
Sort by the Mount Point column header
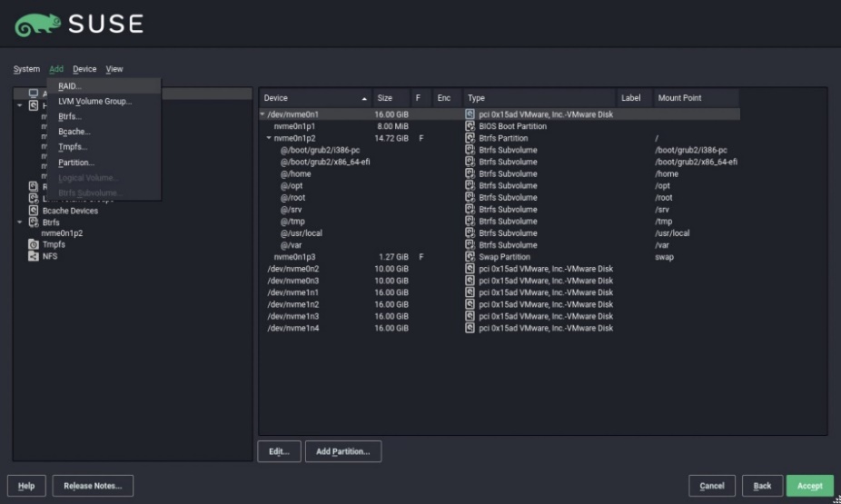coord(696,98)
